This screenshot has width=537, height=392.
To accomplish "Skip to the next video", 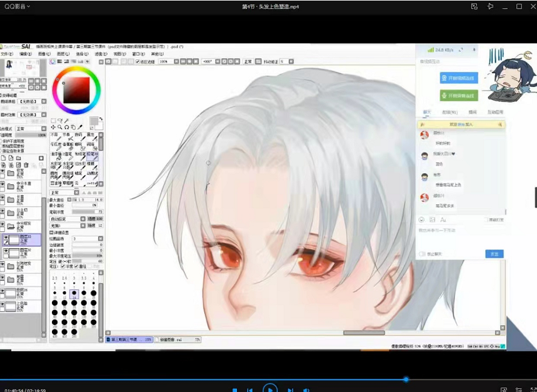I will (291, 390).
